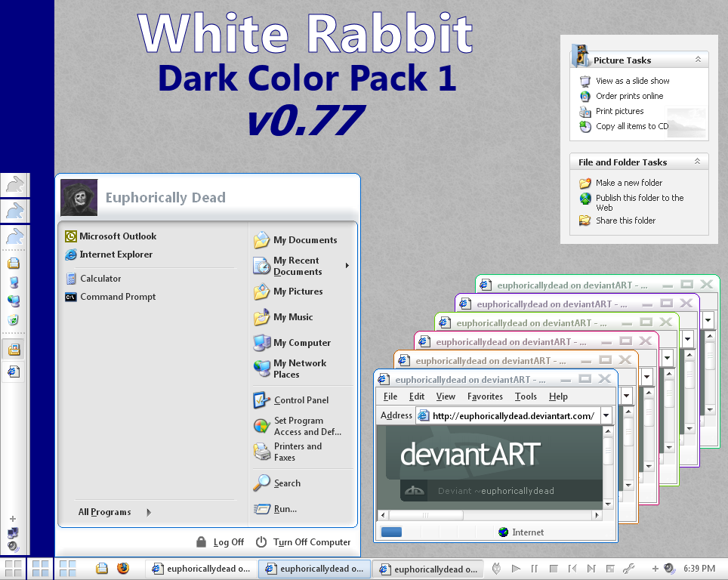Click page scroll up arrow in front browser

click(608, 431)
